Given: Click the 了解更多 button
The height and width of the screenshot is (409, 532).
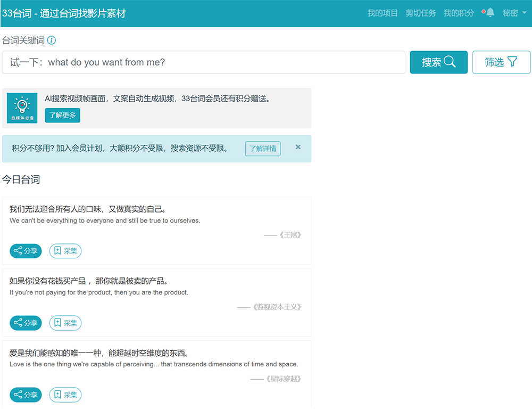Looking at the screenshot, I should coord(62,115).
